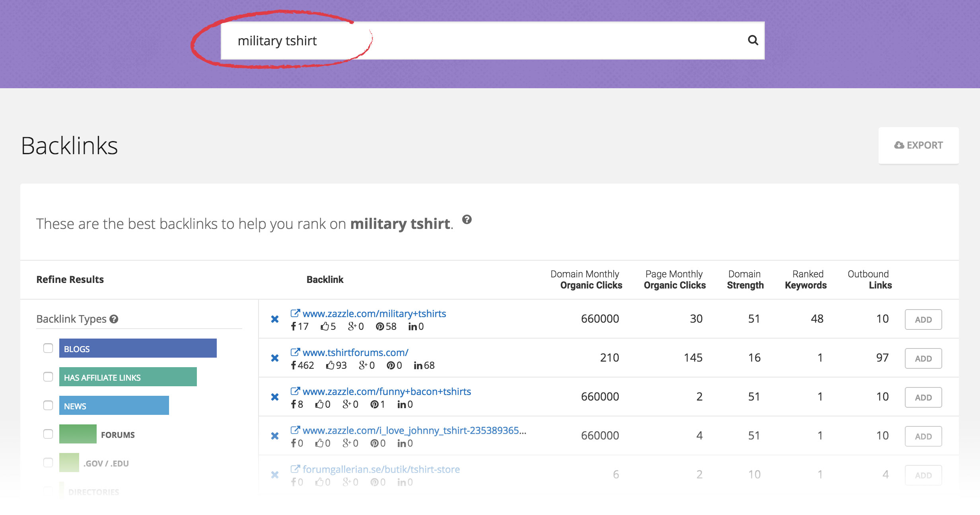Screen dimensions: 980x515
Task: Click Facebook 462 icon for tshirtforums
Action: [x=294, y=365]
